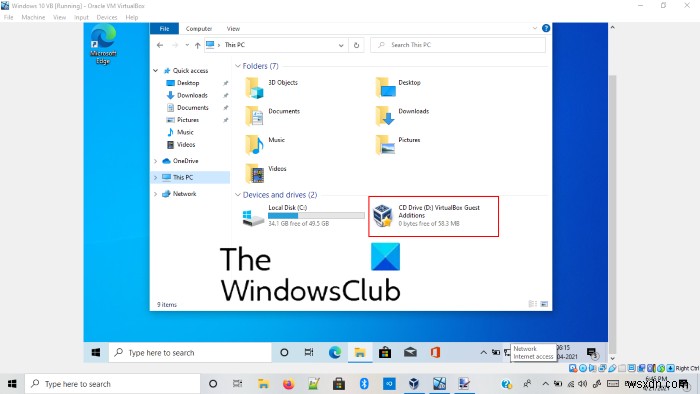Open the host Start menu
700x394 pixels.
(12, 384)
